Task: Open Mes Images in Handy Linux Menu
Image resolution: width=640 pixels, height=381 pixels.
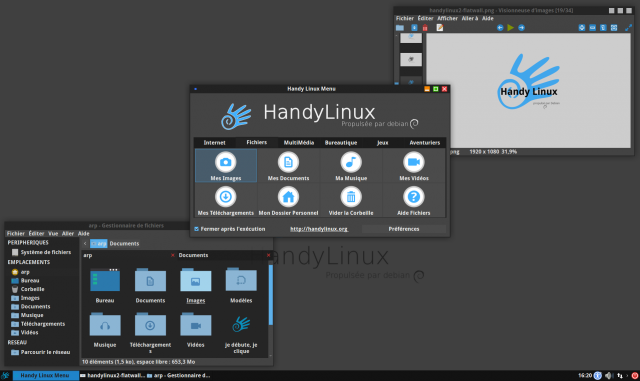Action: 226,165
